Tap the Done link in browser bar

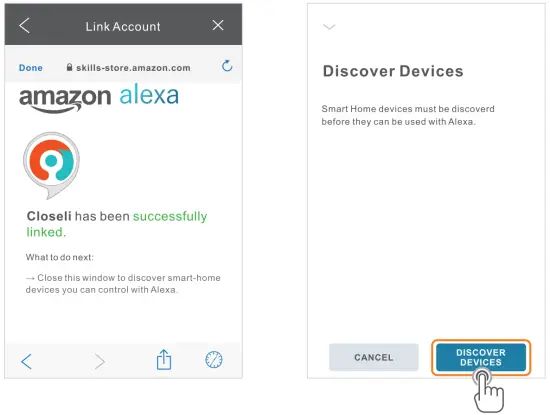[x=31, y=68]
